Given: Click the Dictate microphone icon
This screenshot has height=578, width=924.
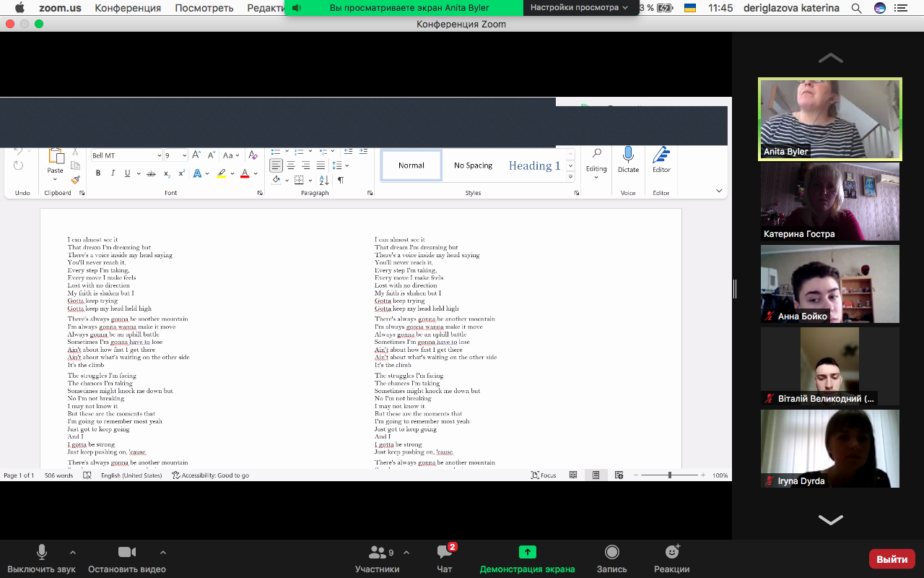Looking at the screenshot, I should [628, 155].
